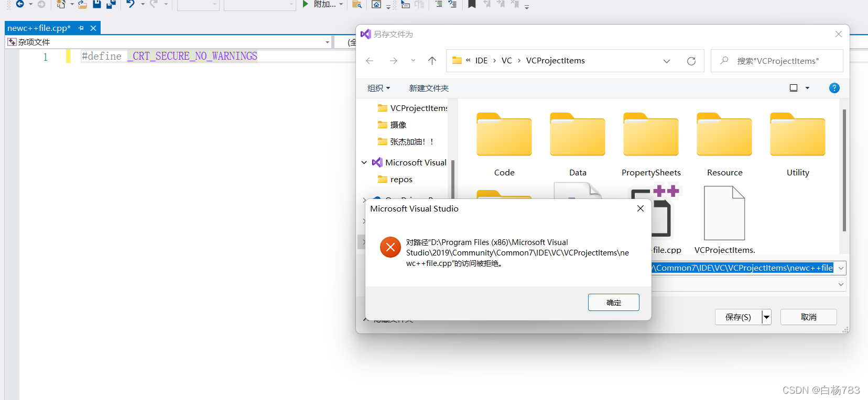Click 确定 in the error dialog
The height and width of the screenshot is (400, 868).
(613, 303)
